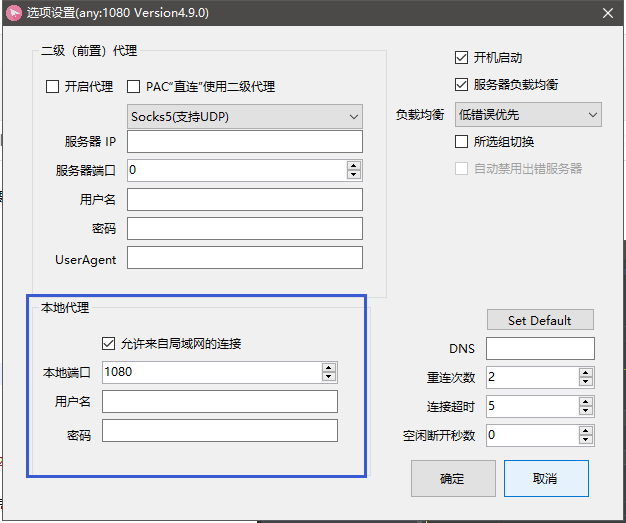The width and height of the screenshot is (626, 523).
Task: Increase 空闲断开秒数 with up arrow
Action: coord(585,430)
